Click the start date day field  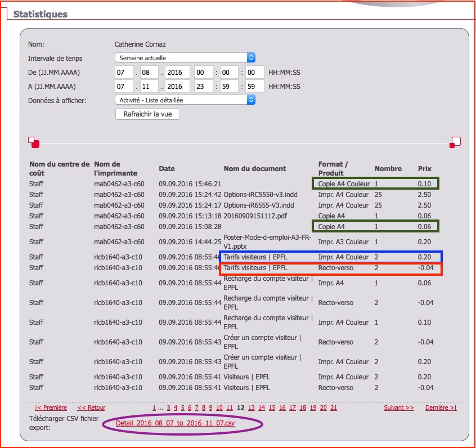point(124,72)
